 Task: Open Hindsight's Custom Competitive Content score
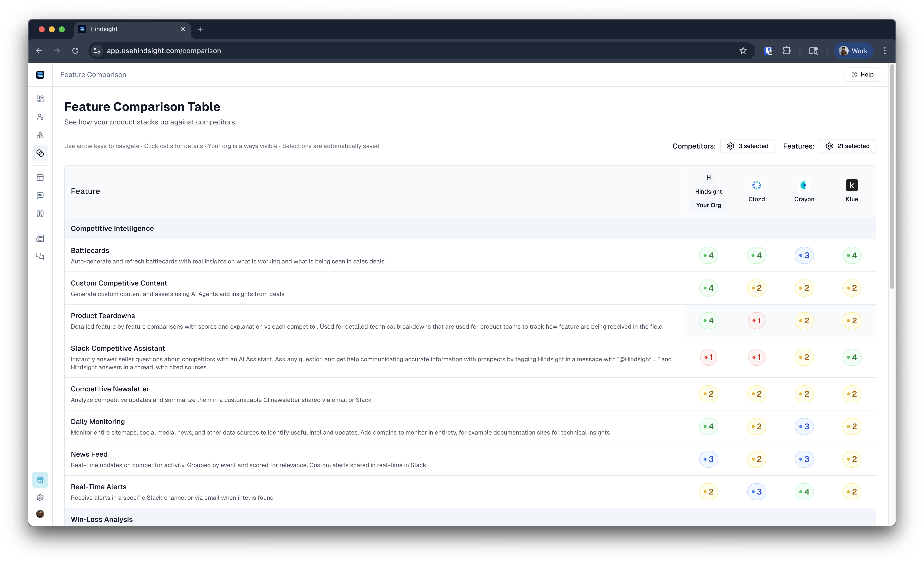tap(708, 288)
